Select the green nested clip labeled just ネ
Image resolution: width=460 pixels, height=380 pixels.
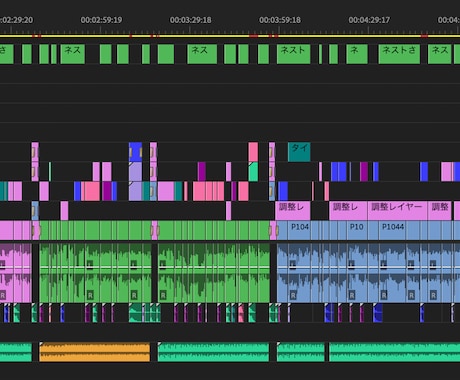click(357, 54)
